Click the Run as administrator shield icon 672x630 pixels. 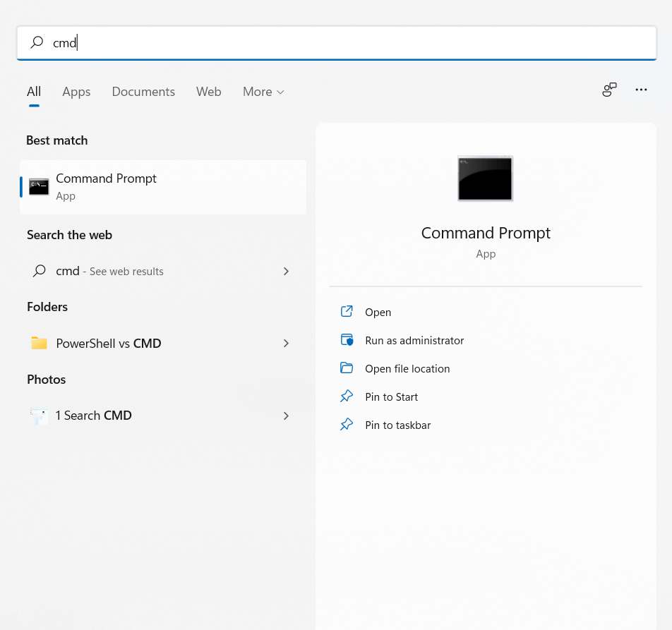click(x=347, y=340)
